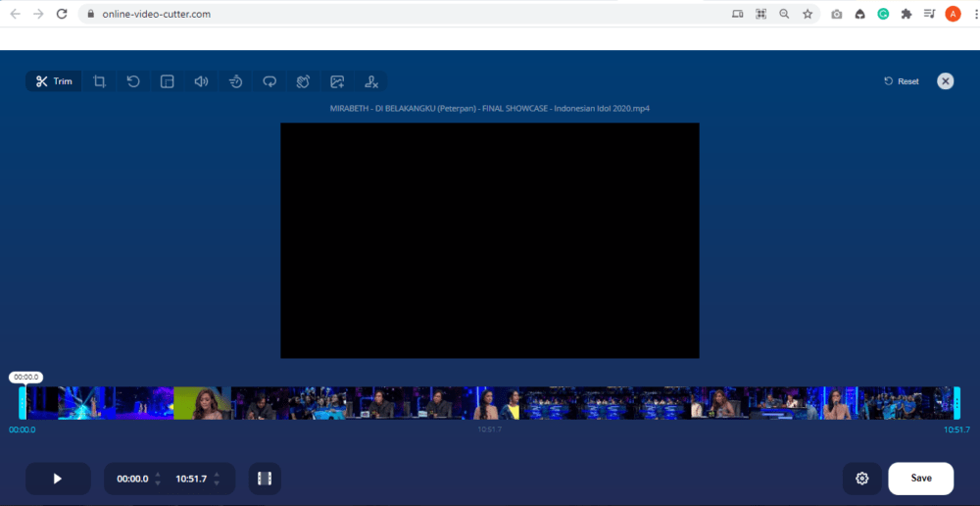Play the video
Viewport: 980px width, 506px height.
pos(58,479)
